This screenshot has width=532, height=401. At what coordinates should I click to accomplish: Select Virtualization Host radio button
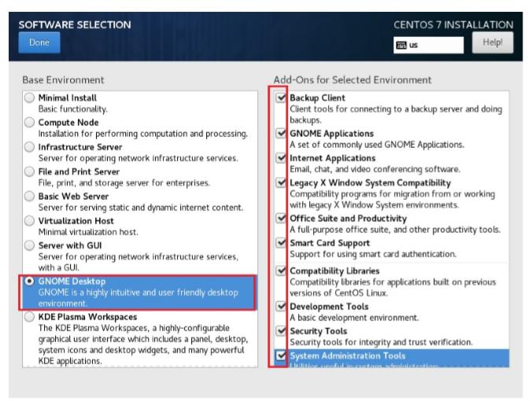tap(30, 221)
